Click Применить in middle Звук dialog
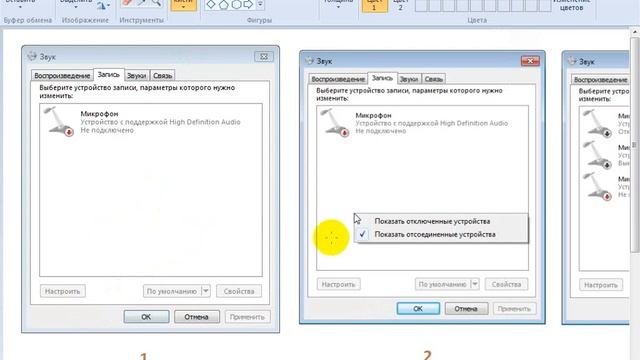 tap(514, 309)
